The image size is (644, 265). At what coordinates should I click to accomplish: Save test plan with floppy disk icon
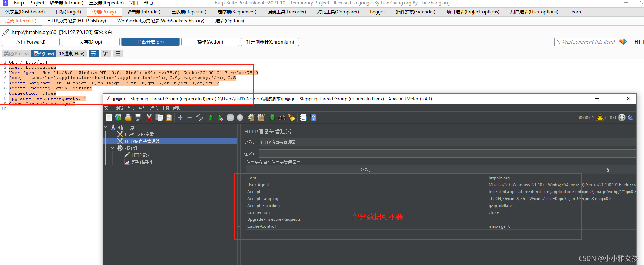tap(138, 117)
